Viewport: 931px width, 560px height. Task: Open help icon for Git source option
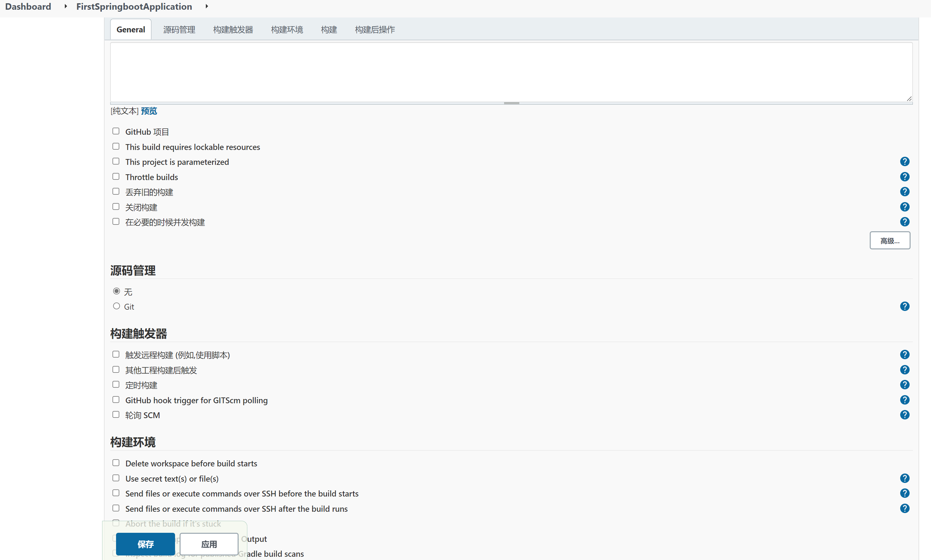[x=904, y=306]
